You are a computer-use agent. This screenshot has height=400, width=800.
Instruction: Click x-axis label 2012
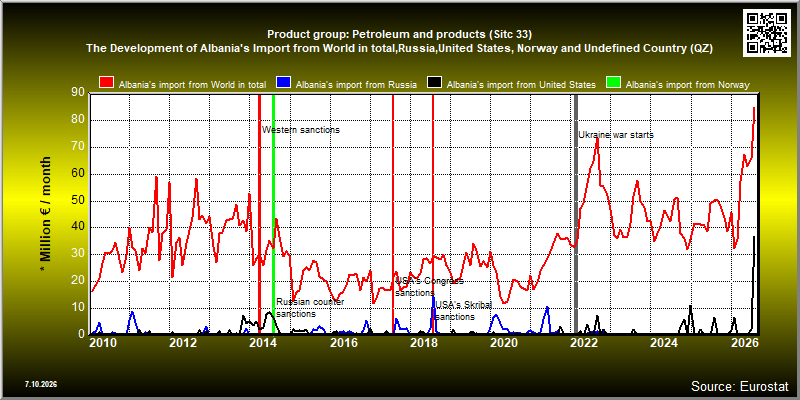tap(183, 343)
